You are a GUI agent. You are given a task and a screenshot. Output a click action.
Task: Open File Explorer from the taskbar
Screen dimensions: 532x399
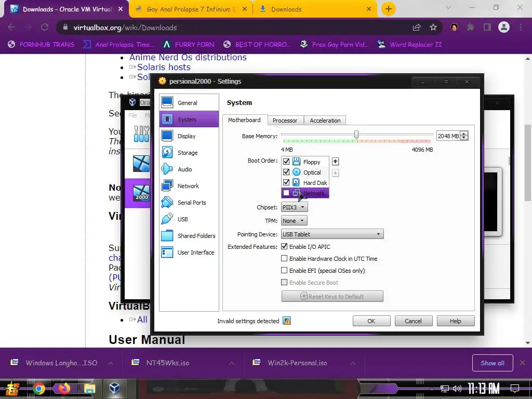pyautogui.click(x=89, y=388)
